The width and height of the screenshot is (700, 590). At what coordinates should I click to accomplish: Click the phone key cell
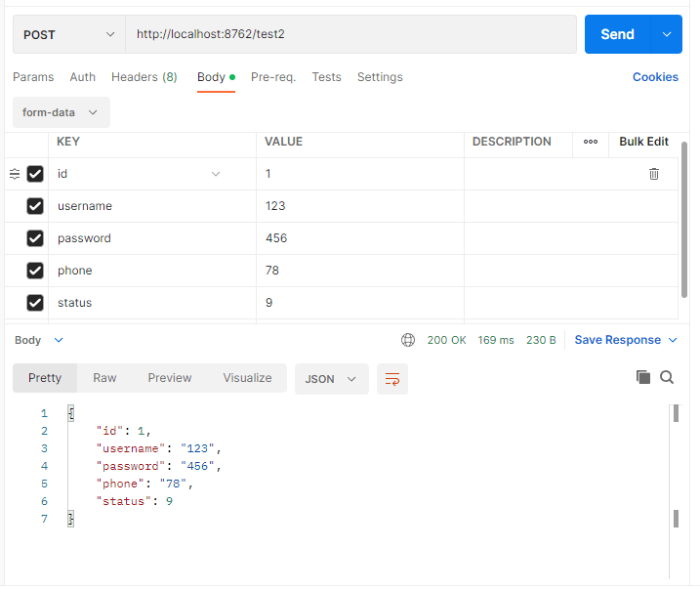pyautogui.click(x=152, y=271)
